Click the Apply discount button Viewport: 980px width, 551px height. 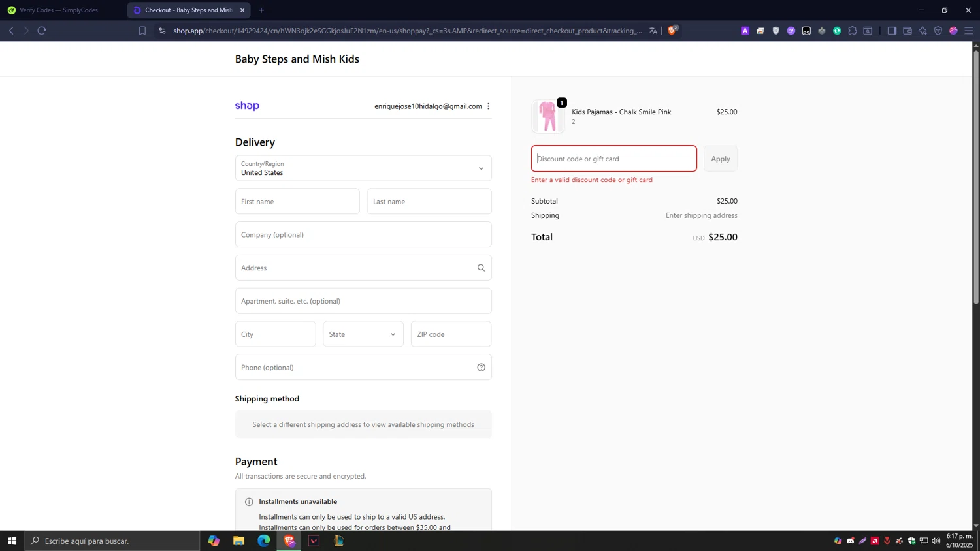[721, 159]
